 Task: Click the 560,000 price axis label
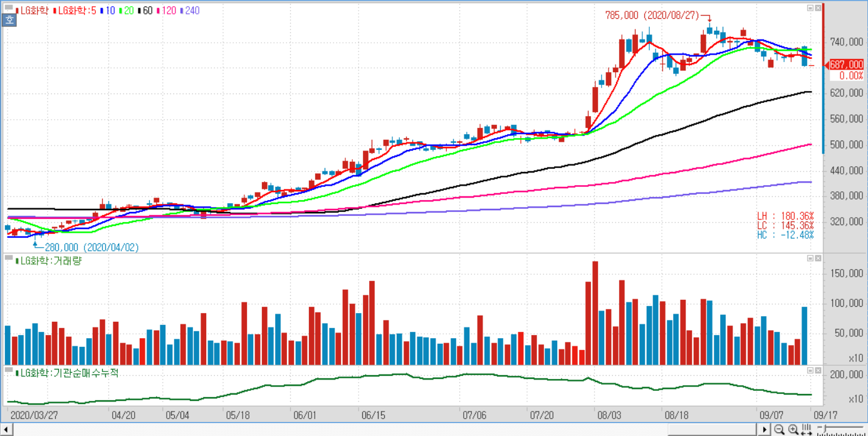click(847, 119)
